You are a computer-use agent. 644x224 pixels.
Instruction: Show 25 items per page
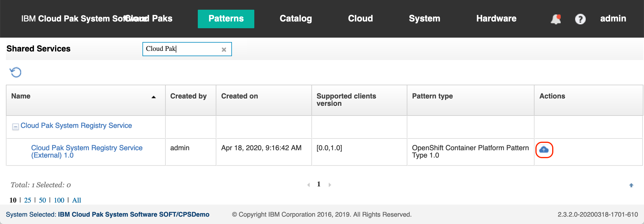point(28,200)
